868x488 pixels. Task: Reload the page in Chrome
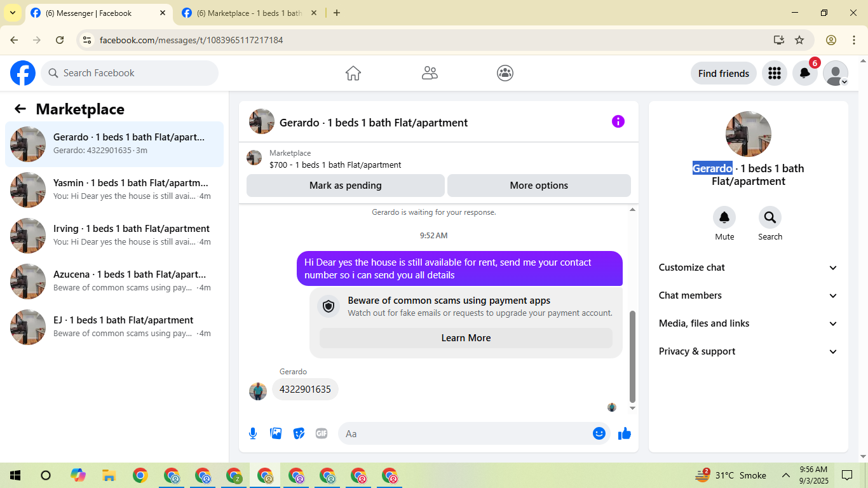(60, 40)
